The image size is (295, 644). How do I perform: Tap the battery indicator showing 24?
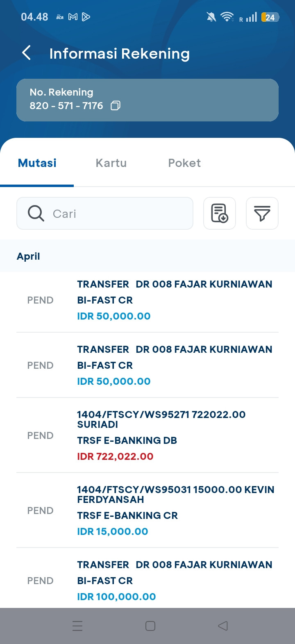(270, 17)
